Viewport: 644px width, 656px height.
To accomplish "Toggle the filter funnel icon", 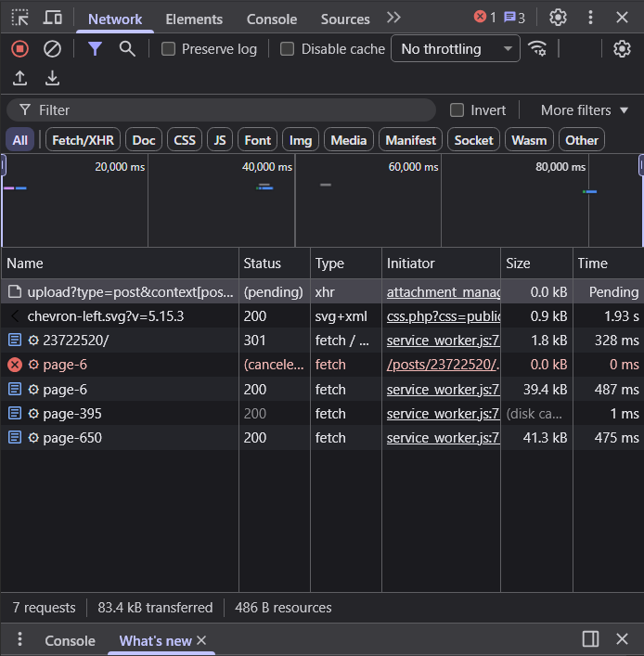I will tap(95, 49).
